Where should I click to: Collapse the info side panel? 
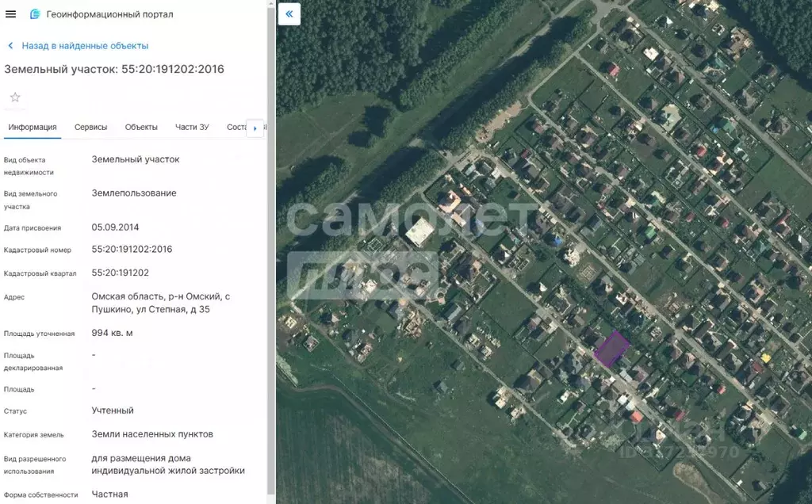(x=289, y=14)
